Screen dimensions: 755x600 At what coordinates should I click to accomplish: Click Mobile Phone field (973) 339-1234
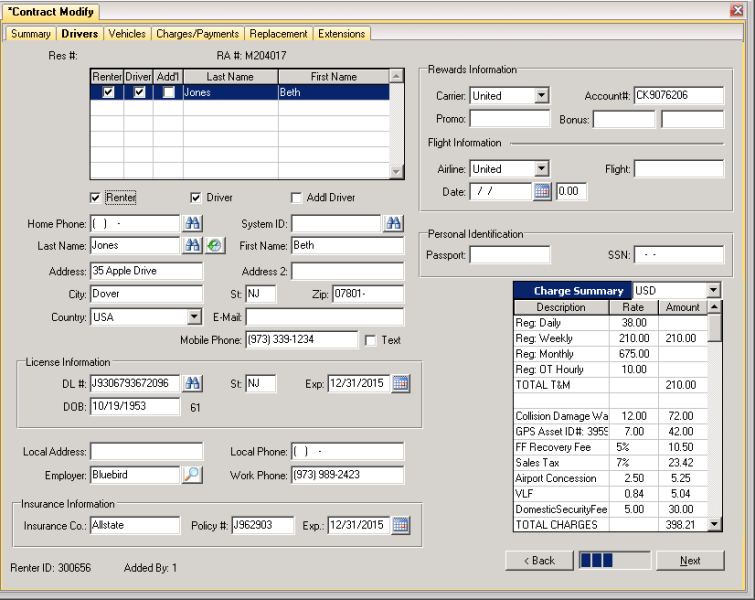point(302,340)
